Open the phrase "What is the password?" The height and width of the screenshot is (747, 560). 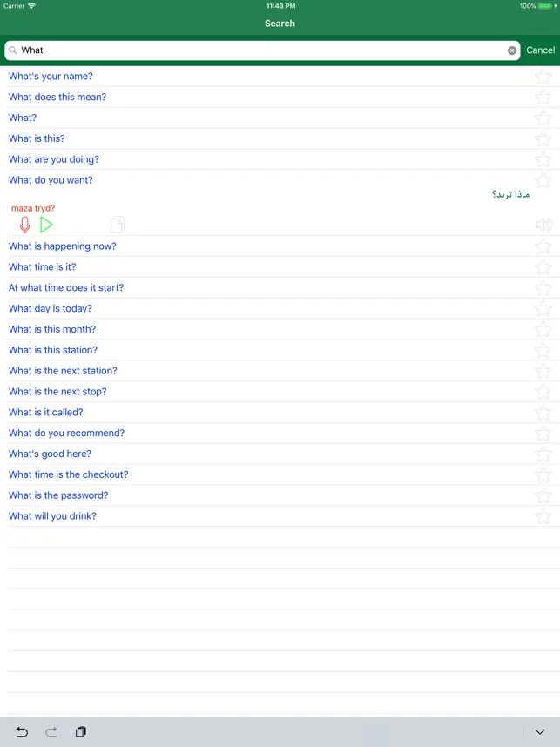58,495
